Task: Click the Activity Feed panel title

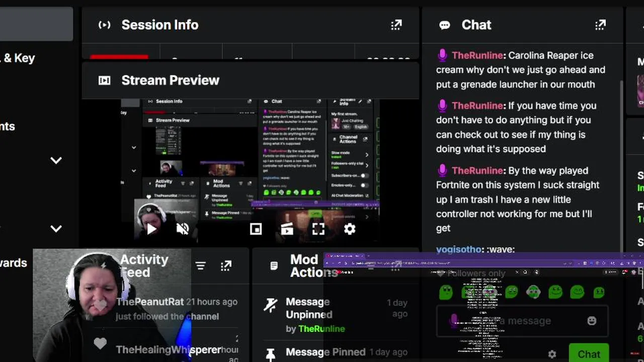Action: coord(144,266)
